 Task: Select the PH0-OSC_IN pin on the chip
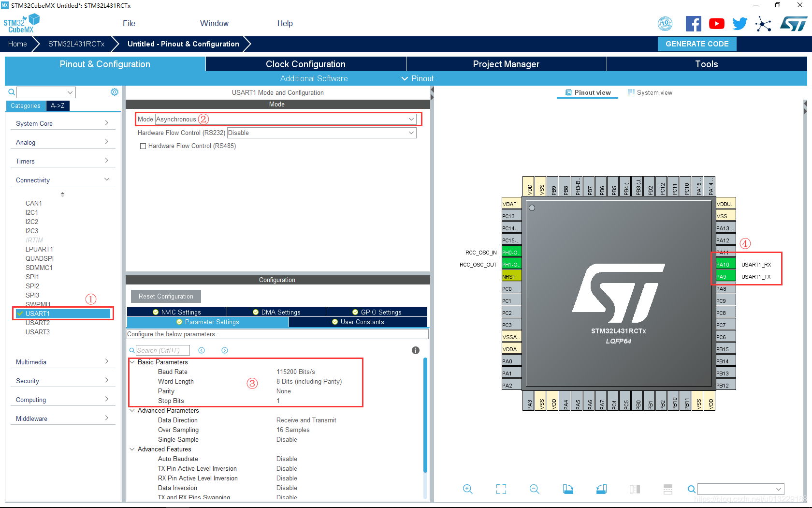(511, 252)
